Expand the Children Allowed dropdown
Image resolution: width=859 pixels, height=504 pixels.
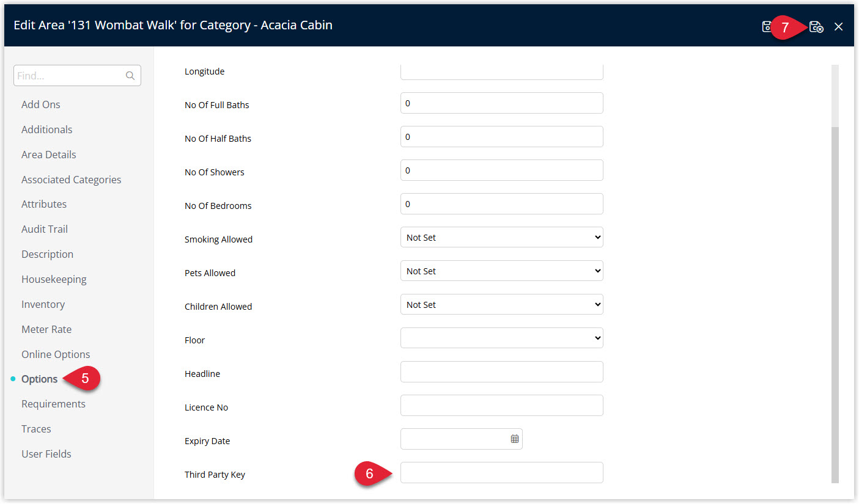tap(502, 304)
